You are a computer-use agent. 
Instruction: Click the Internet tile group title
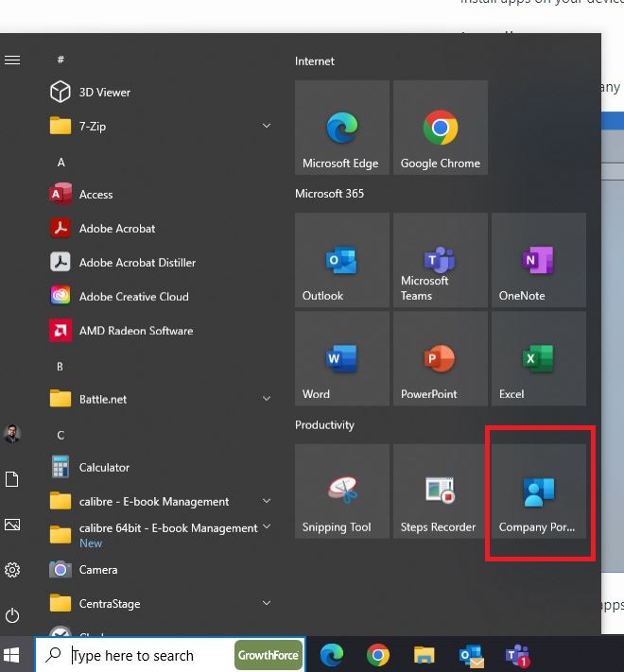314,61
